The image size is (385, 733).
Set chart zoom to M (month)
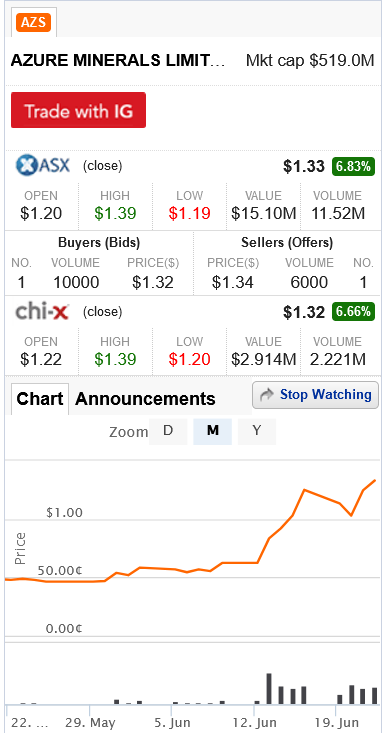[x=213, y=431]
